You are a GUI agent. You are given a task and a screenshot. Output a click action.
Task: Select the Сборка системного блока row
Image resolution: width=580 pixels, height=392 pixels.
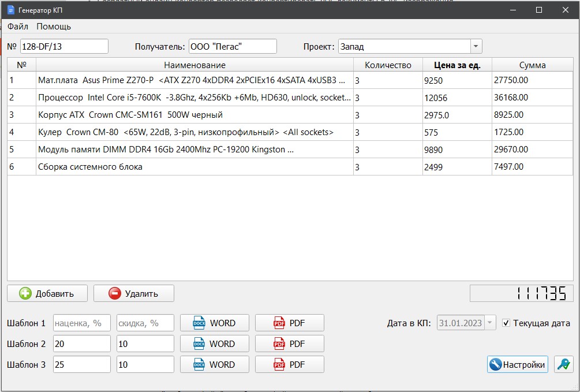[x=194, y=167]
